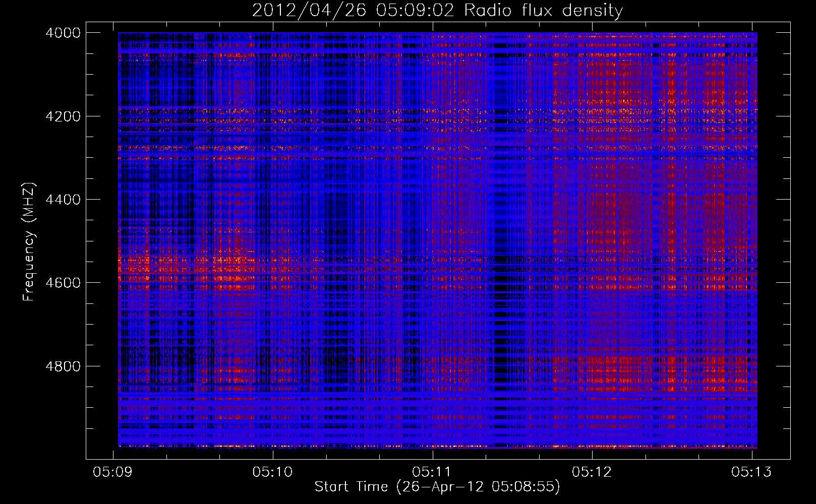Click the 05:12 time axis label
This screenshot has height=504, width=816.
coord(592,472)
